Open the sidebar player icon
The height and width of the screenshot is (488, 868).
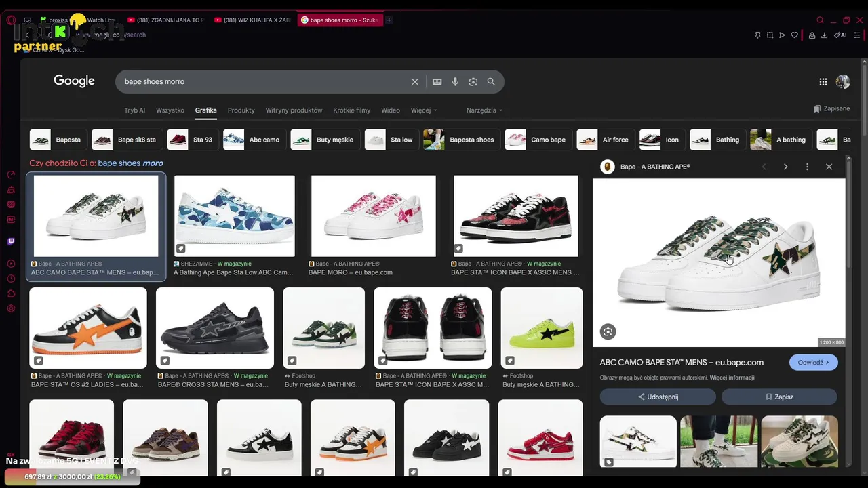coord(11,264)
